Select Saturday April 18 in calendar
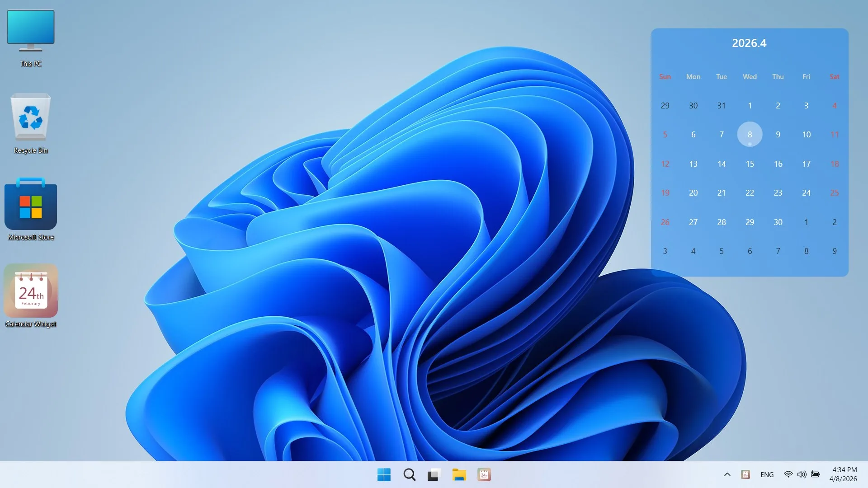 pos(835,164)
